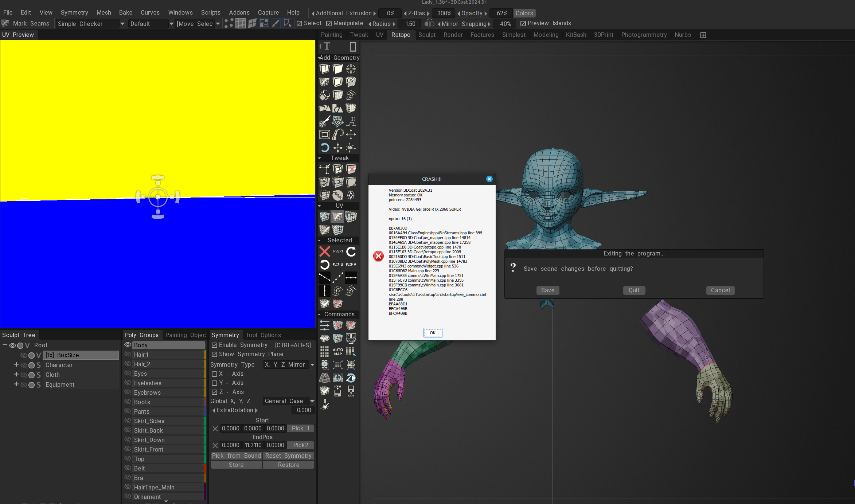Click the AUTO MAP command icon

338,352
